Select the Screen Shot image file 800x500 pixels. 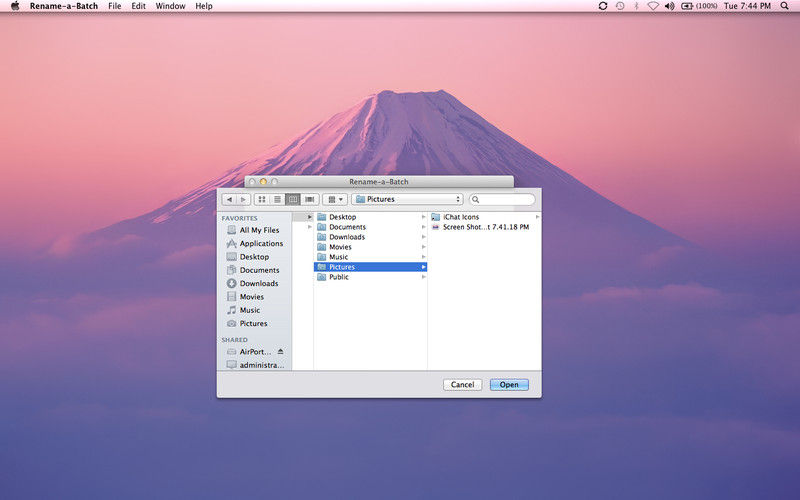[x=485, y=227]
